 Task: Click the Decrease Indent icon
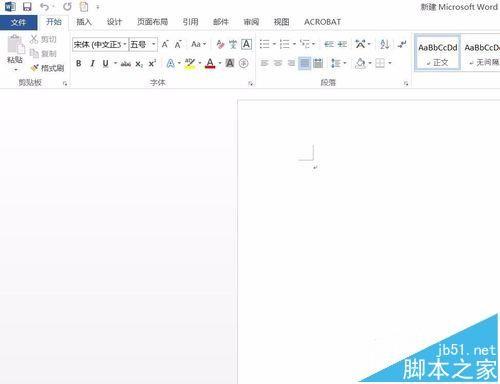tap(329, 44)
